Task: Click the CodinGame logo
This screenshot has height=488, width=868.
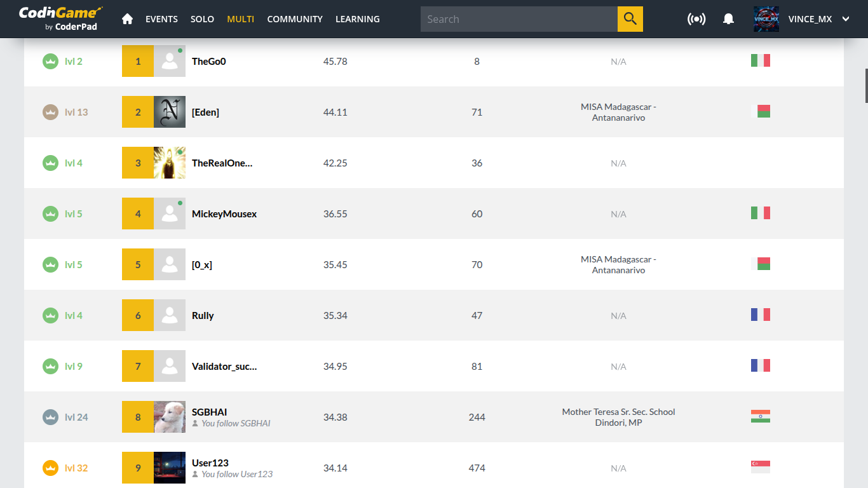Action: (60, 18)
